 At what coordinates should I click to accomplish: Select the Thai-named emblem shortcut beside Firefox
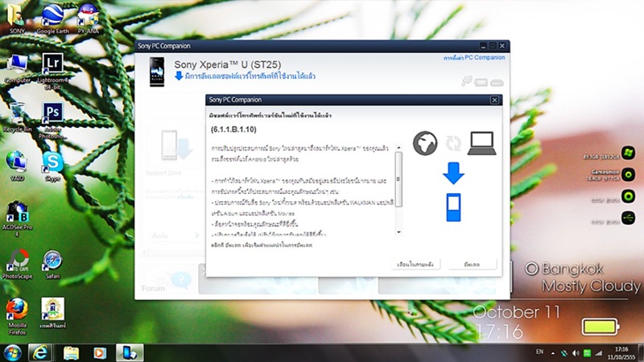(52, 313)
